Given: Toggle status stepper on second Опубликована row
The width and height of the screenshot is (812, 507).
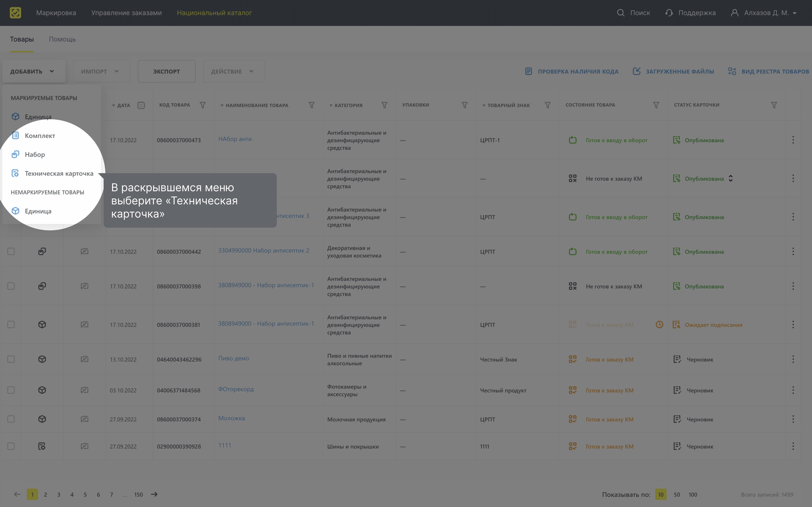Looking at the screenshot, I should pos(730,178).
